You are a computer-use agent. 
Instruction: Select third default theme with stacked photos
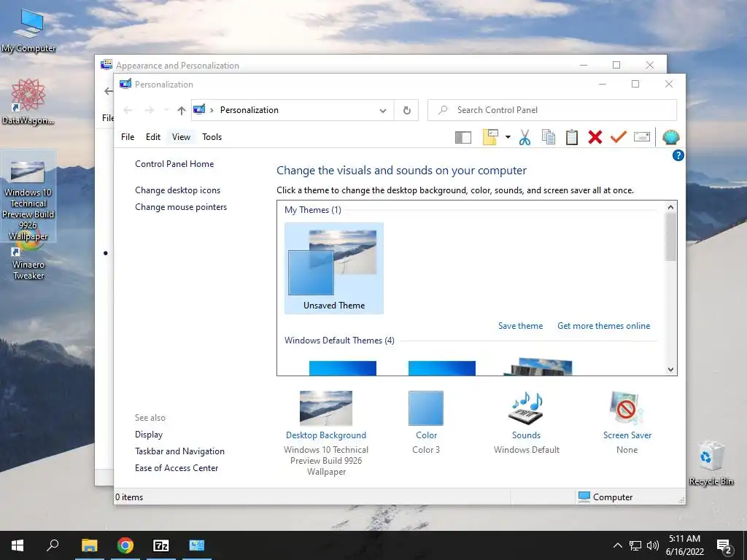pyautogui.click(x=538, y=367)
